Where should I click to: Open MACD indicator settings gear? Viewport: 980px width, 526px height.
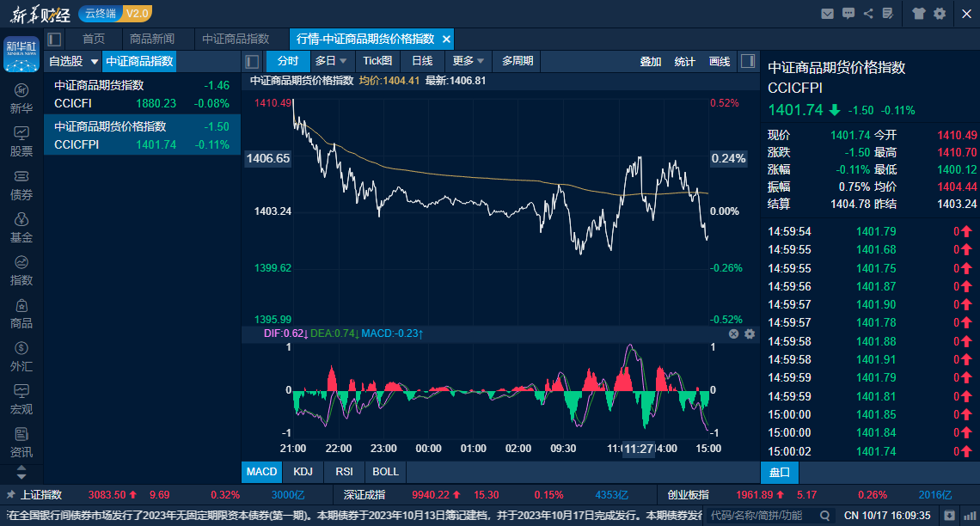pyautogui.click(x=750, y=333)
